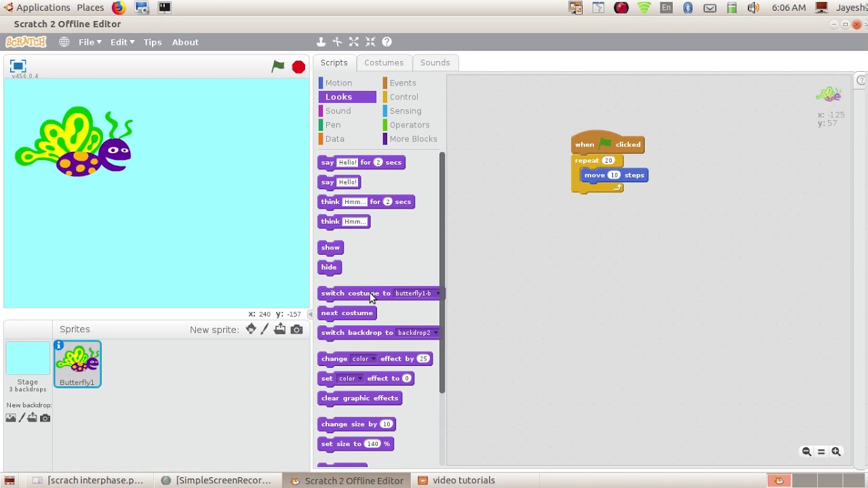This screenshot has height=488, width=868.
Task: Select the Pen block category
Action: pos(333,125)
